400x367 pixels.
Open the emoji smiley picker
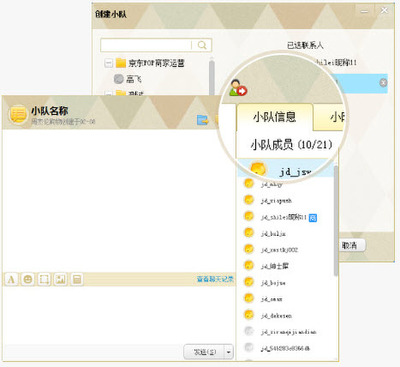pyautogui.click(x=28, y=279)
